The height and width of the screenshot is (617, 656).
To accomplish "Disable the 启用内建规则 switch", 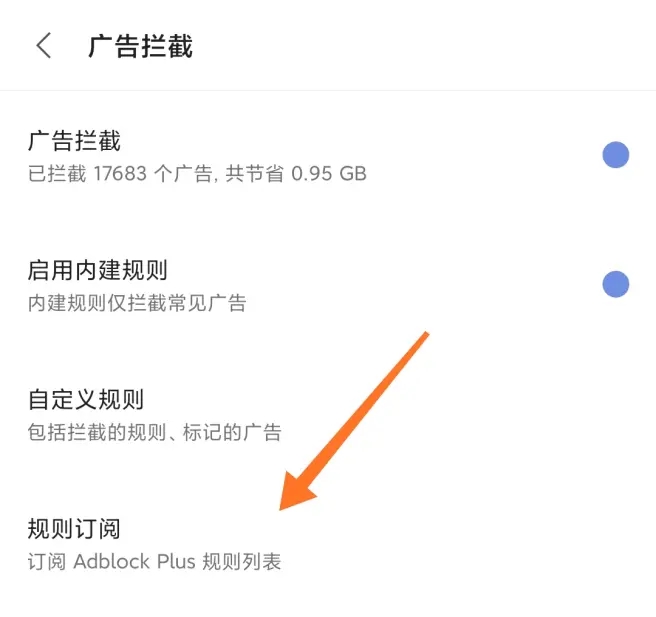I will click(615, 284).
